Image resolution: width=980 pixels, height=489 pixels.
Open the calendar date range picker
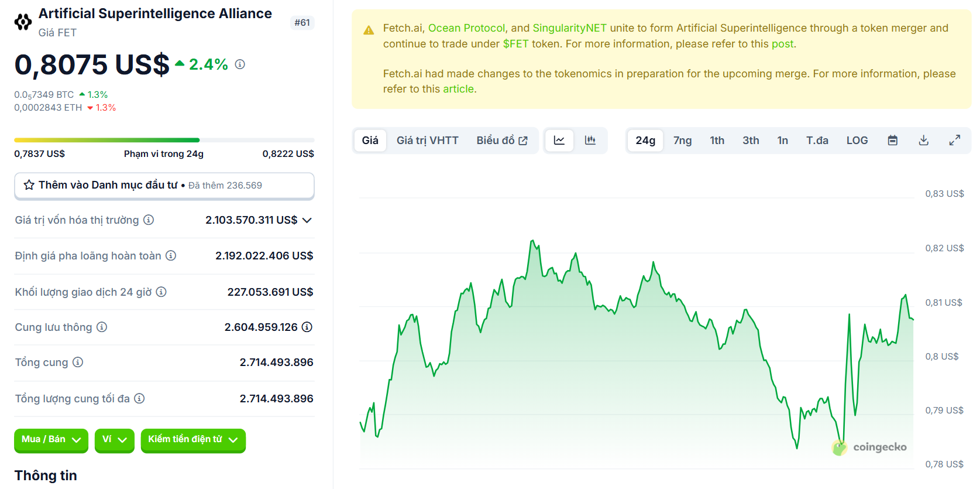coord(893,141)
